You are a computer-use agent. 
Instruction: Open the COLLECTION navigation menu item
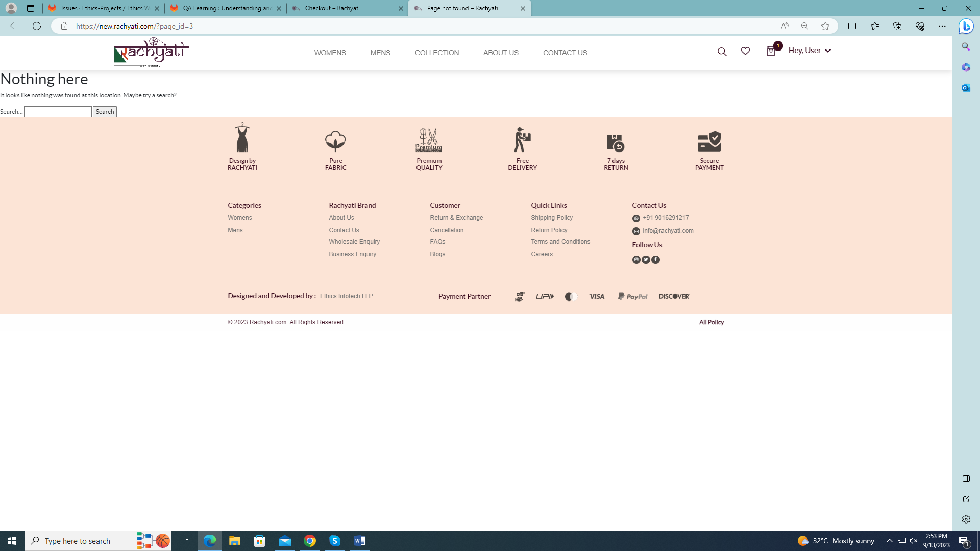436,53
